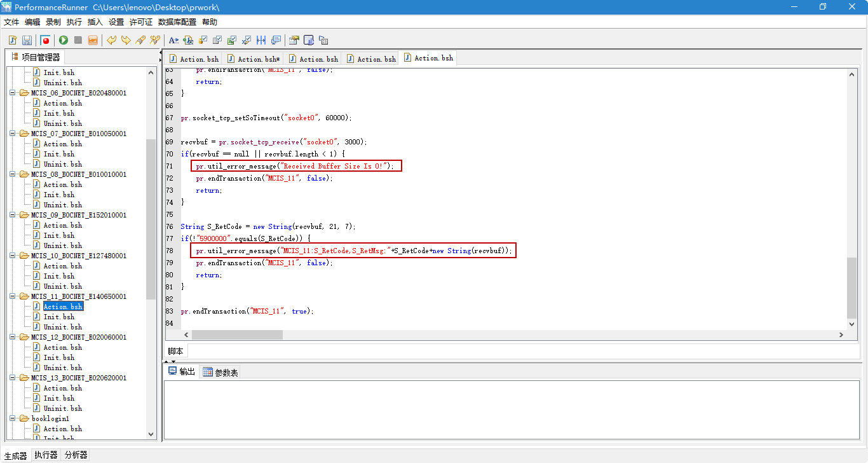The image size is (868, 463).
Task: Click line 69 socket_tcp_receive code text
Action: coord(274,142)
